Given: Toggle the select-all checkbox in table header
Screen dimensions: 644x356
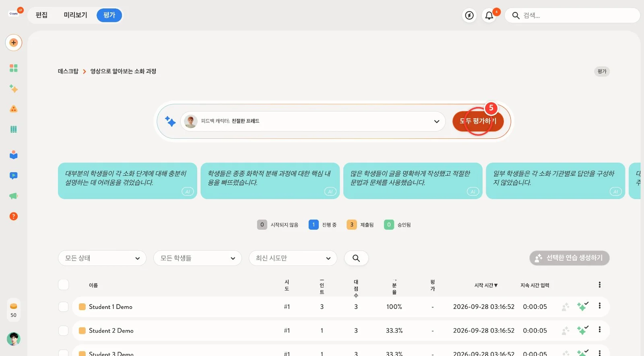Looking at the screenshot, I should (x=64, y=285).
